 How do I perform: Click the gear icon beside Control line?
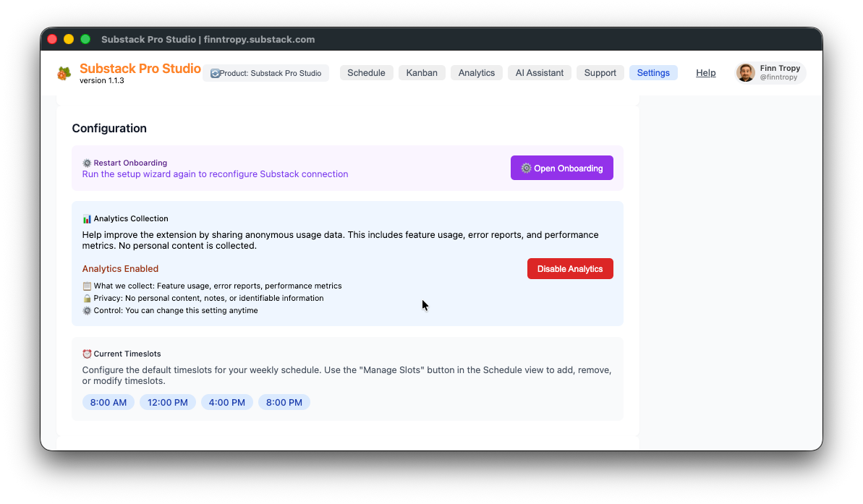[87, 310]
